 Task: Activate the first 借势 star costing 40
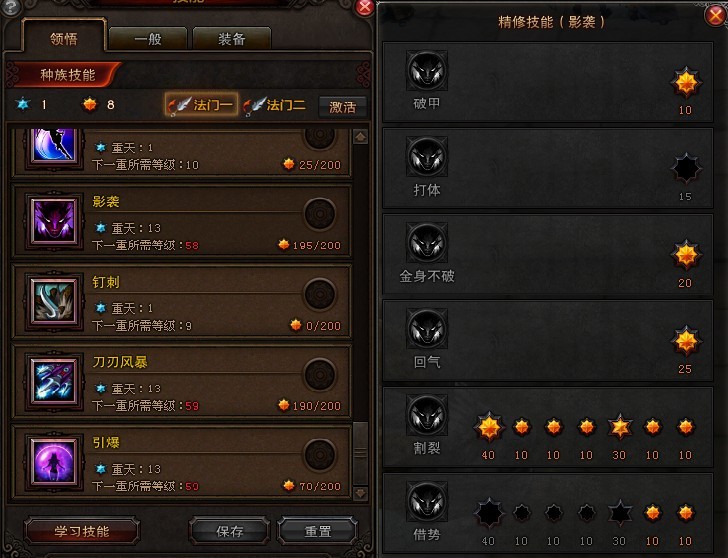click(489, 513)
